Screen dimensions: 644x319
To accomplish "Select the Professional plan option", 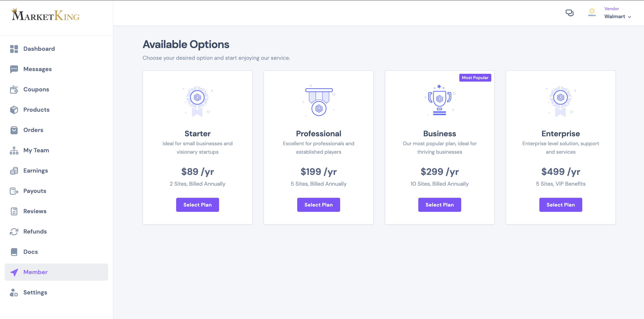I will pyautogui.click(x=318, y=204).
